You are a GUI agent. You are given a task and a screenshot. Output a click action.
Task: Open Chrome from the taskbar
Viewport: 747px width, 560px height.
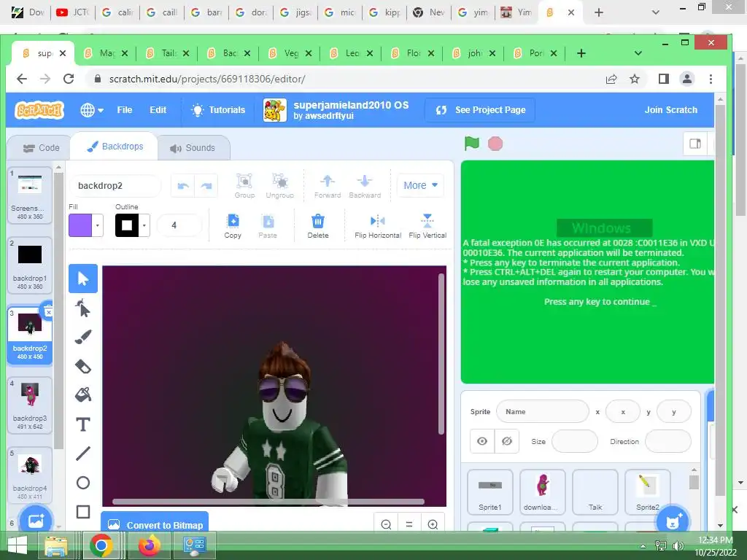(101, 545)
